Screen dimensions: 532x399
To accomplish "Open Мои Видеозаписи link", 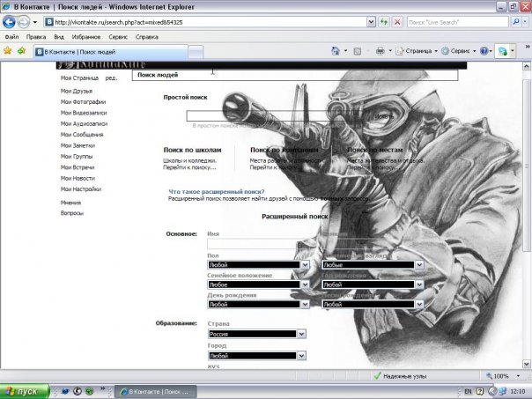I will tap(84, 113).
